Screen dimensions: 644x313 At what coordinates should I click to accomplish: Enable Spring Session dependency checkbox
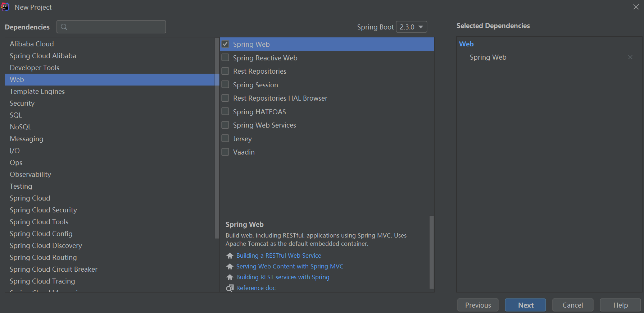(x=225, y=84)
